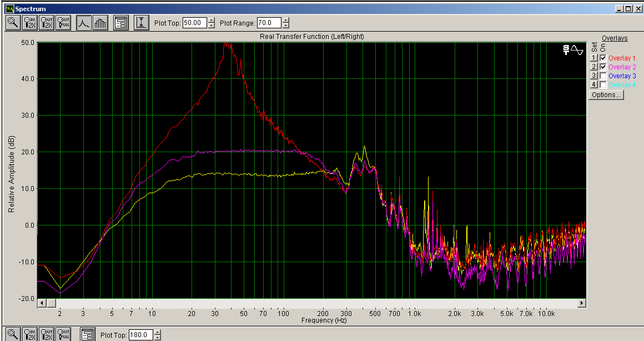Switch to line spectrum plot mode

(x=84, y=23)
